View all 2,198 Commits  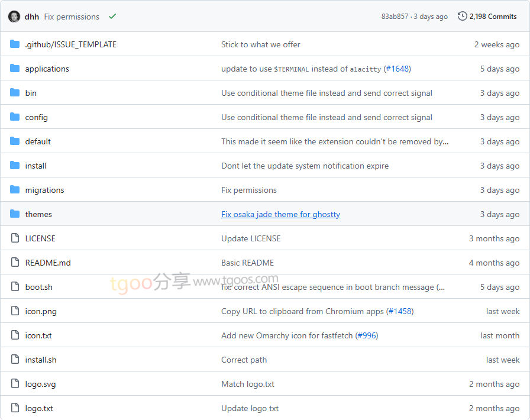click(493, 17)
